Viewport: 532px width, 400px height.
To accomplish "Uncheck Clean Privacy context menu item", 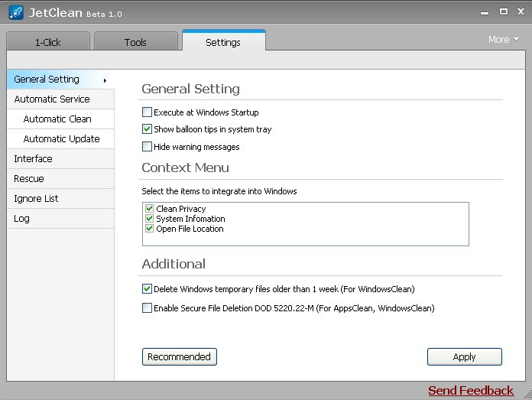I will tap(149, 208).
